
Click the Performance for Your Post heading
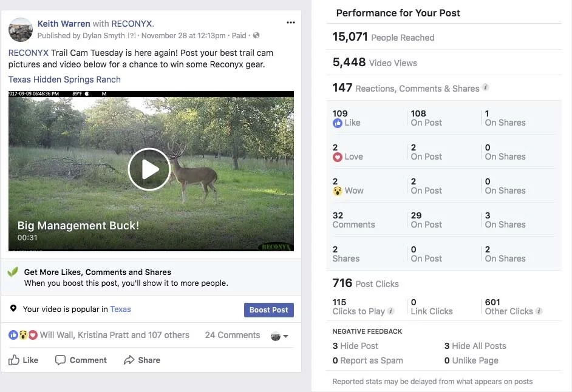(x=398, y=13)
